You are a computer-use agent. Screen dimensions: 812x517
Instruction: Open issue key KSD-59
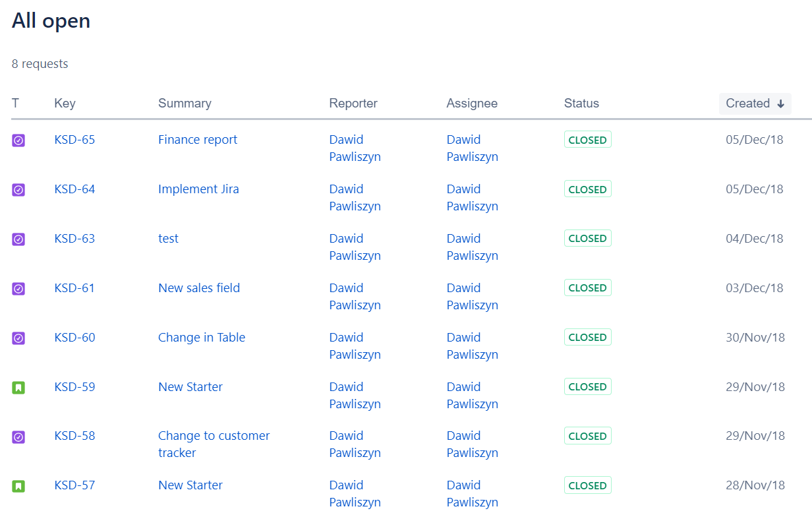click(x=74, y=387)
